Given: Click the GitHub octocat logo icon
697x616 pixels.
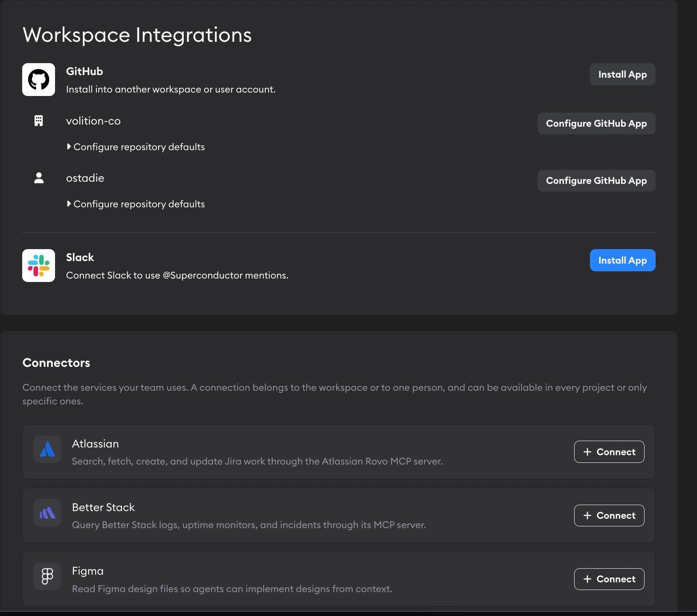Looking at the screenshot, I should click(x=38, y=80).
